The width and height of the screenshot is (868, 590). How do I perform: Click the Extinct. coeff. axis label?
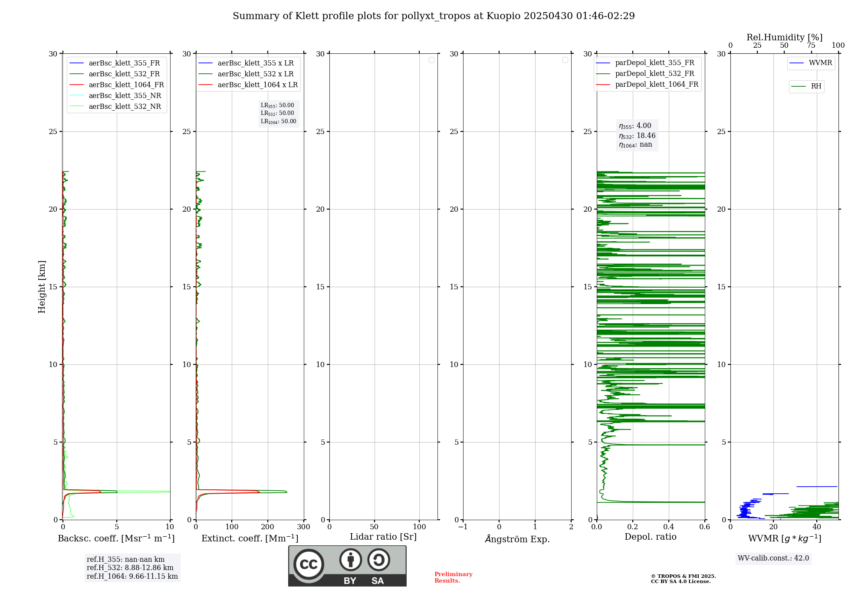pos(250,538)
